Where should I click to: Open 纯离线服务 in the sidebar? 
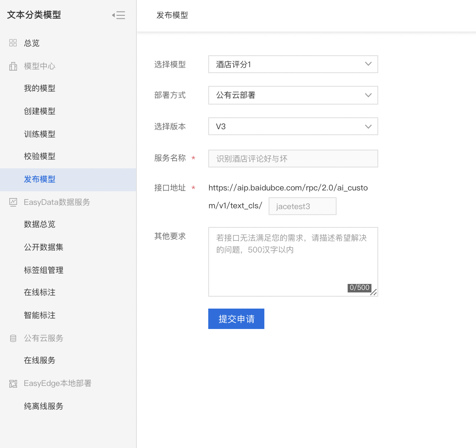pyautogui.click(x=43, y=406)
